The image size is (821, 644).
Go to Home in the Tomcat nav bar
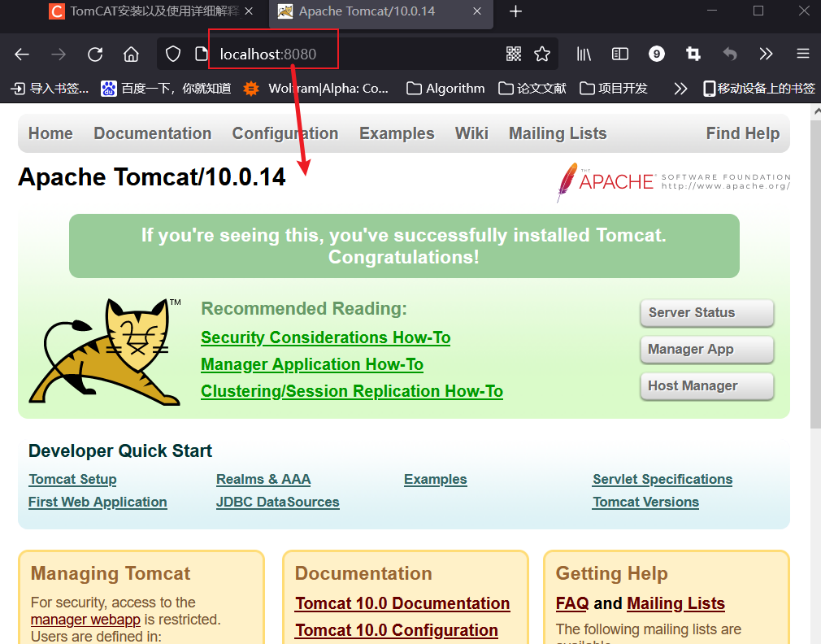click(x=50, y=133)
